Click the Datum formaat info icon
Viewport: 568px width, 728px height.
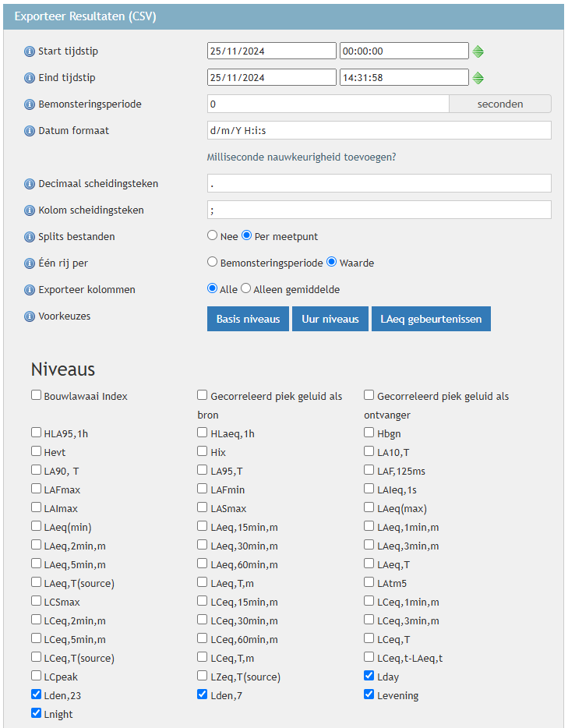pyautogui.click(x=30, y=131)
